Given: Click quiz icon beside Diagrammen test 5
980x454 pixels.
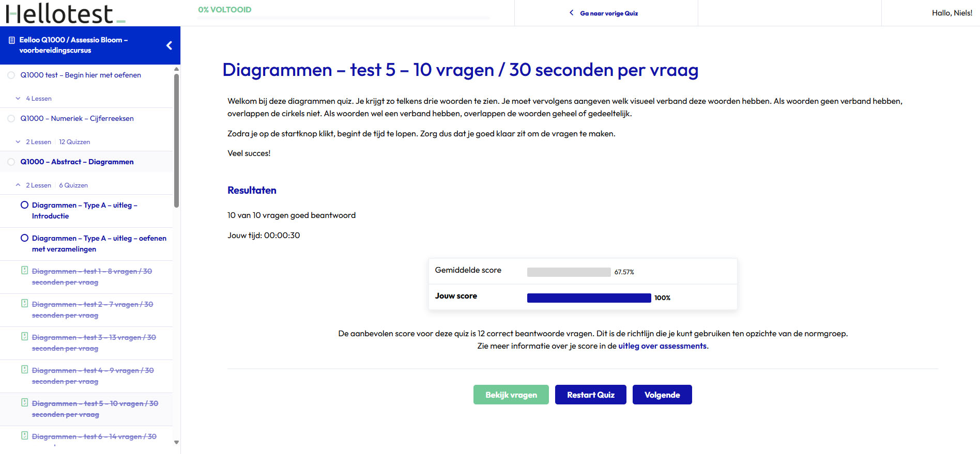Looking at the screenshot, I should coord(24,402).
